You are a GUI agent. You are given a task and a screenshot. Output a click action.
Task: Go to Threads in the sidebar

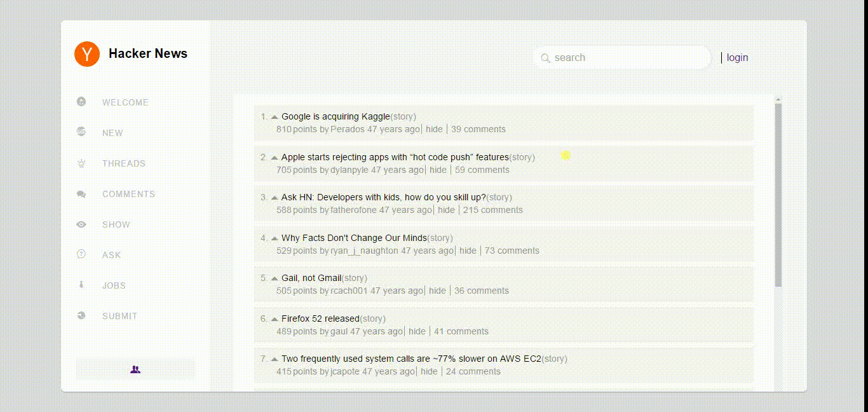point(124,163)
